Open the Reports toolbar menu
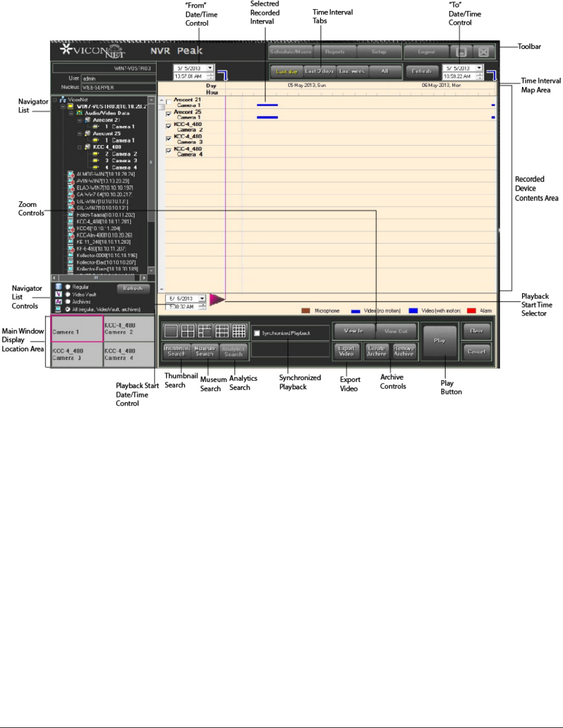Viewport: 563px width, 728px height. pos(335,52)
